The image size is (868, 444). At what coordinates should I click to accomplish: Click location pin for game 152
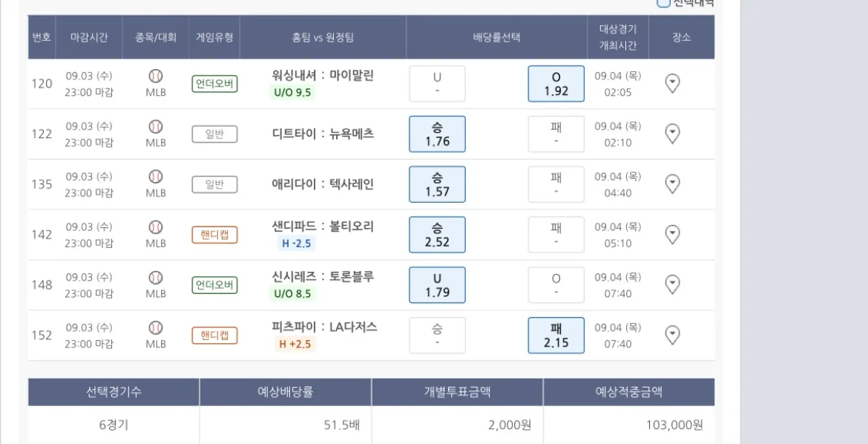[x=672, y=335]
